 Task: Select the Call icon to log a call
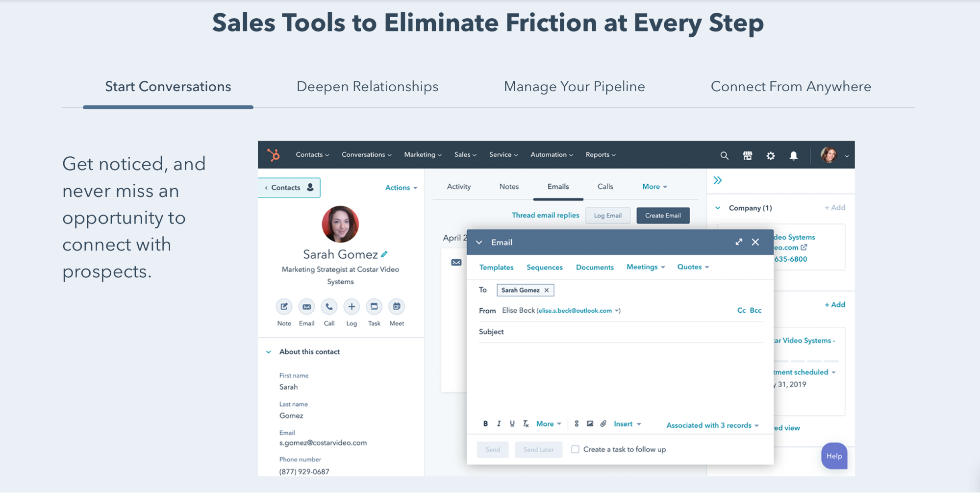click(x=329, y=307)
